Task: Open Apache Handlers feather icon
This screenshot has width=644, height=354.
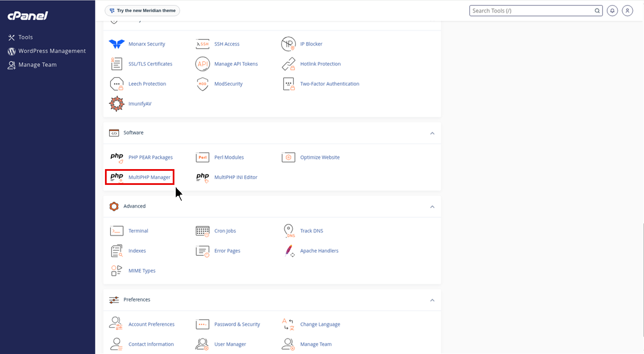Action: tap(289, 251)
